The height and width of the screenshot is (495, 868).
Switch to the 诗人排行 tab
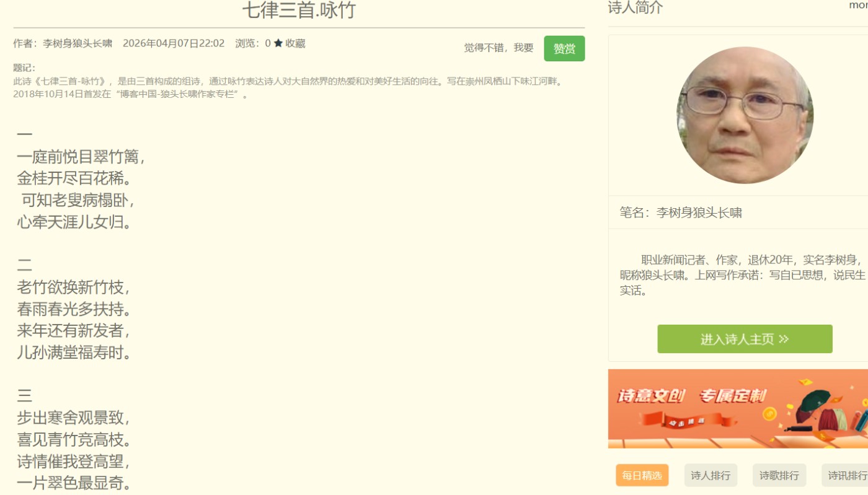coord(711,475)
